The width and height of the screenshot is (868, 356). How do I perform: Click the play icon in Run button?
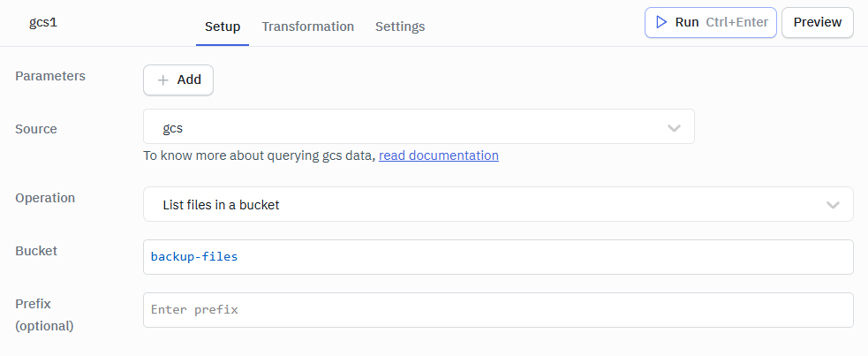point(661,22)
